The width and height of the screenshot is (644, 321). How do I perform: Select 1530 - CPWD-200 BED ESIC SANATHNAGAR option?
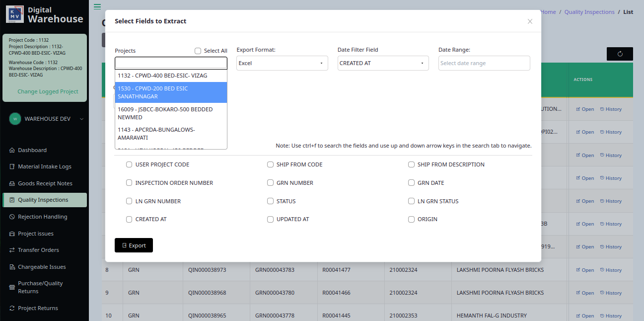pos(171,92)
